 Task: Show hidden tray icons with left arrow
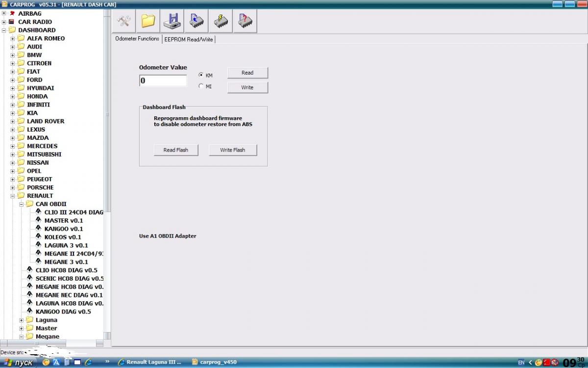pos(530,362)
